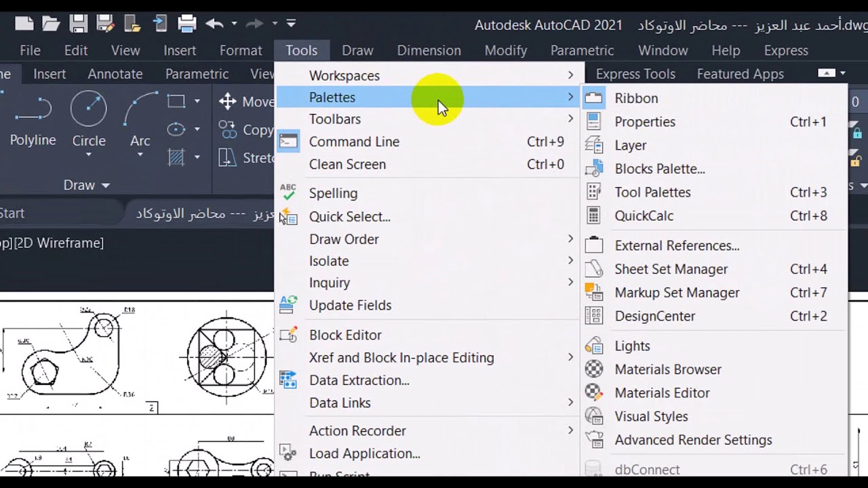Select the Hatch tool icon

pos(176,157)
